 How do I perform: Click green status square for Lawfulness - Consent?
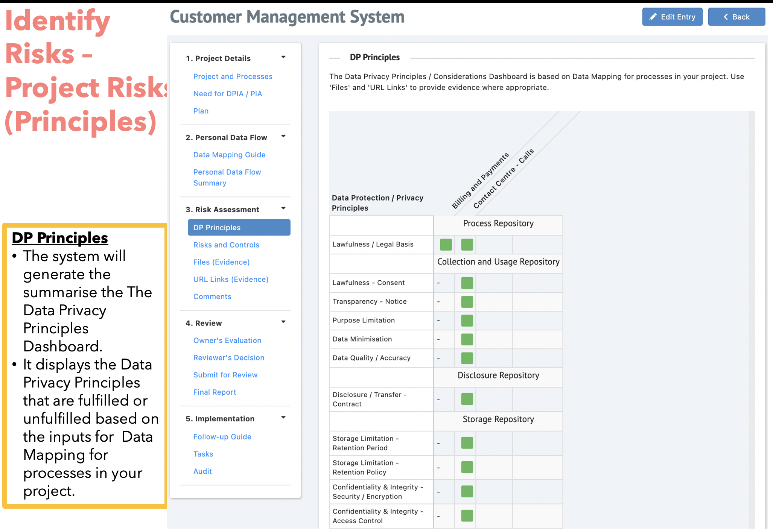[x=467, y=283]
